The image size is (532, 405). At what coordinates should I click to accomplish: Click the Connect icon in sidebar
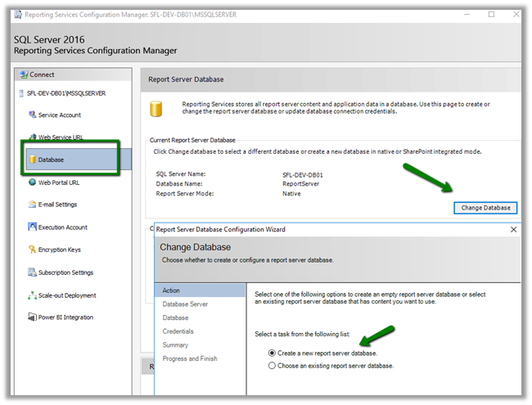click(23, 74)
